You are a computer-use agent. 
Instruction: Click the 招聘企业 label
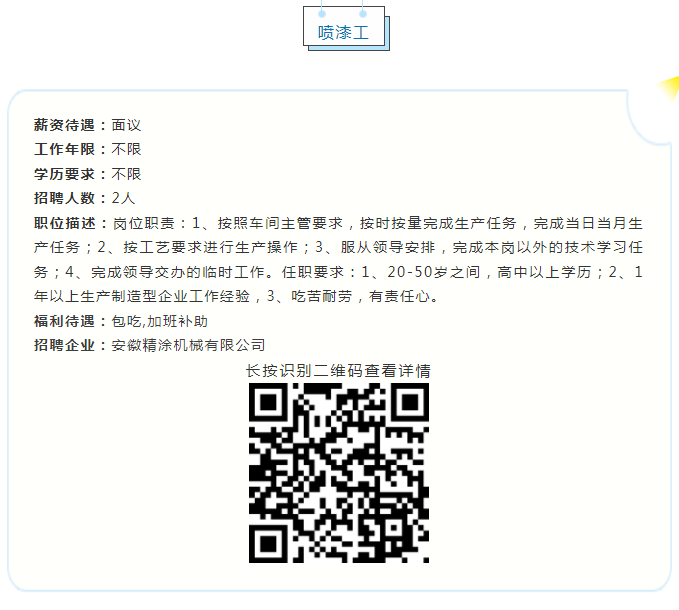[64, 345]
